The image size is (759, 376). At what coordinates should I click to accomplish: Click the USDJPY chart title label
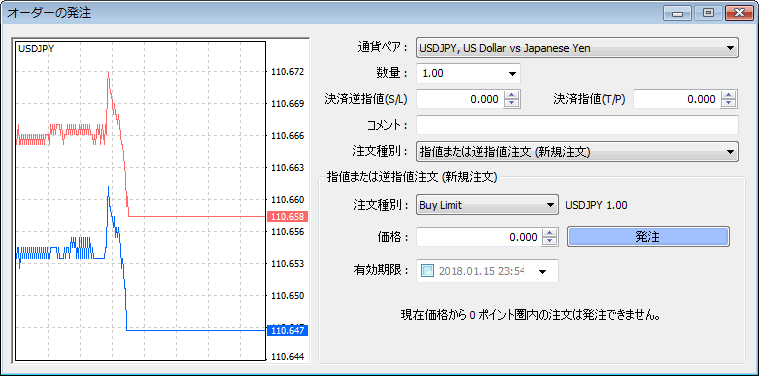(36, 48)
